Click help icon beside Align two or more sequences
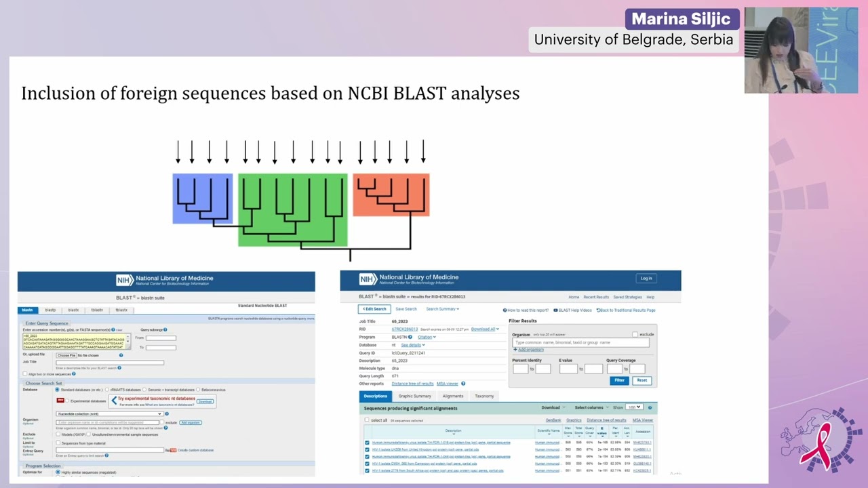Image resolution: width=868 pixels, height=488 pixels. pos(74,374)
